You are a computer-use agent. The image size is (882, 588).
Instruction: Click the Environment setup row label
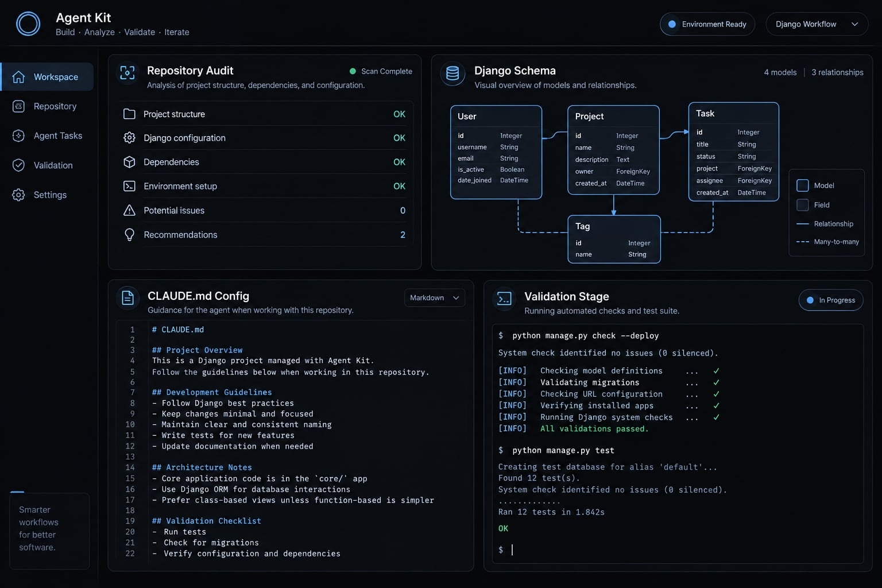(x=180, y=186)
